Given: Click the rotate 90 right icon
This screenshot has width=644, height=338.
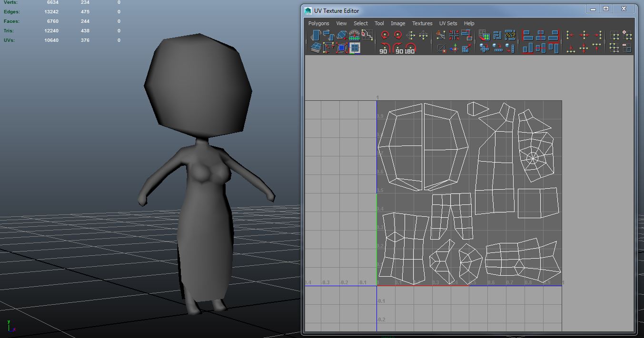Looking at the screenshot, I should [x=397, y=48].
